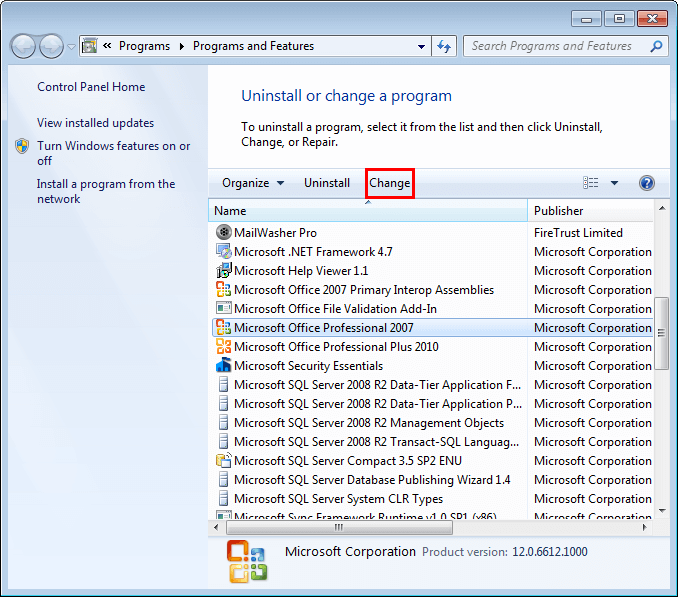Click the vertical scrollbar down arrow
Image resolution: width=678 pixels, height=597 pixels.
coord(662,511)
